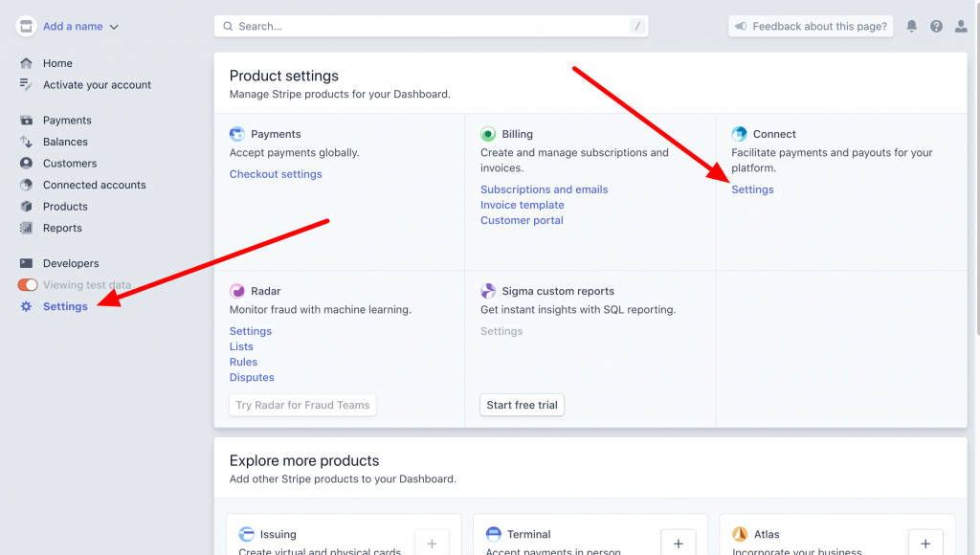Screen dimensions: 980x555
Task: Click the Settings gear icon in sidebar
Action: [x=26, y=306]
